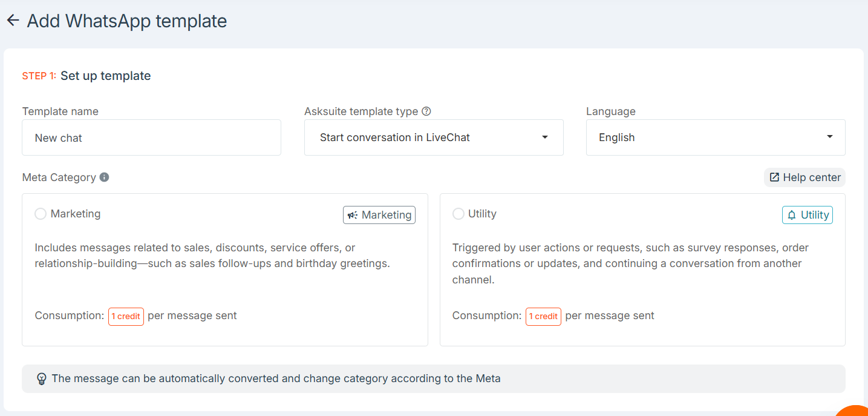Click the Meta Category label
This screenshot has width=868, height=416.
[59, 177]
